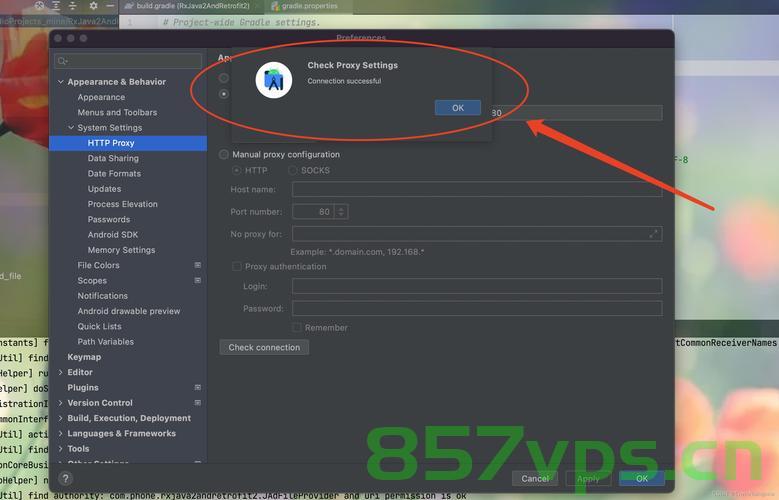This screenshot has width=779, height=500.
Task: Open File Colors settings
Action: tap(98, 265)
